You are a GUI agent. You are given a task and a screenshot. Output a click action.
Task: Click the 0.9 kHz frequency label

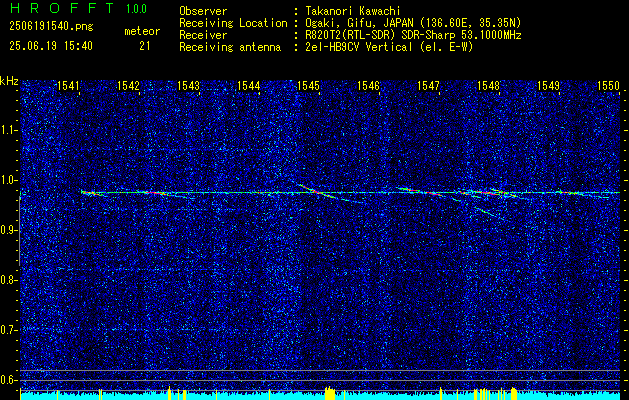coord(8,230)
